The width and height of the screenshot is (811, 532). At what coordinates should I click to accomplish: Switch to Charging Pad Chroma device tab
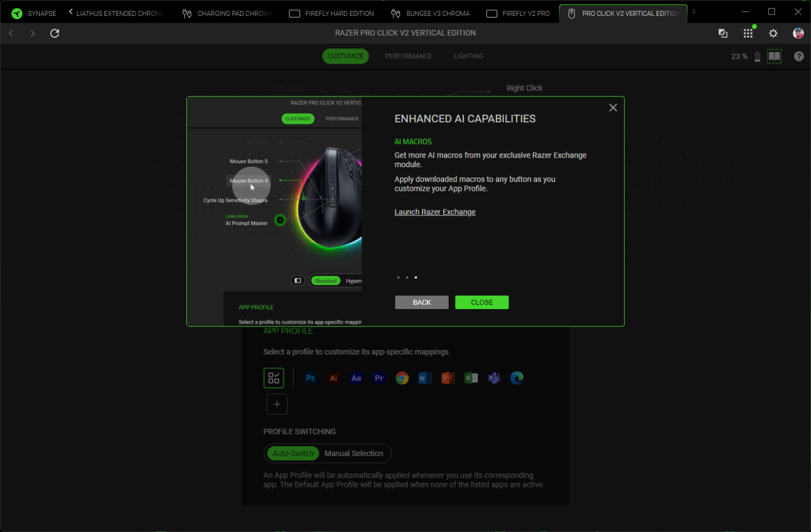click(x=227, y=14)
